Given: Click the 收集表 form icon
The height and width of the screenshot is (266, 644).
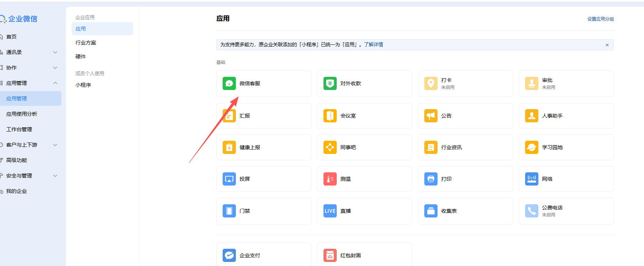Looking at the screenshot, I should [x=431, y=211].
